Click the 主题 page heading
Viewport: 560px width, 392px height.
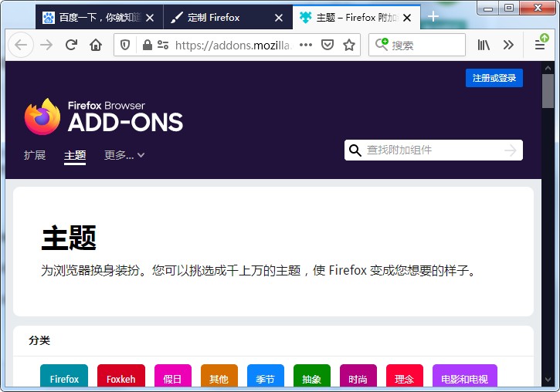tap(69, 238)
